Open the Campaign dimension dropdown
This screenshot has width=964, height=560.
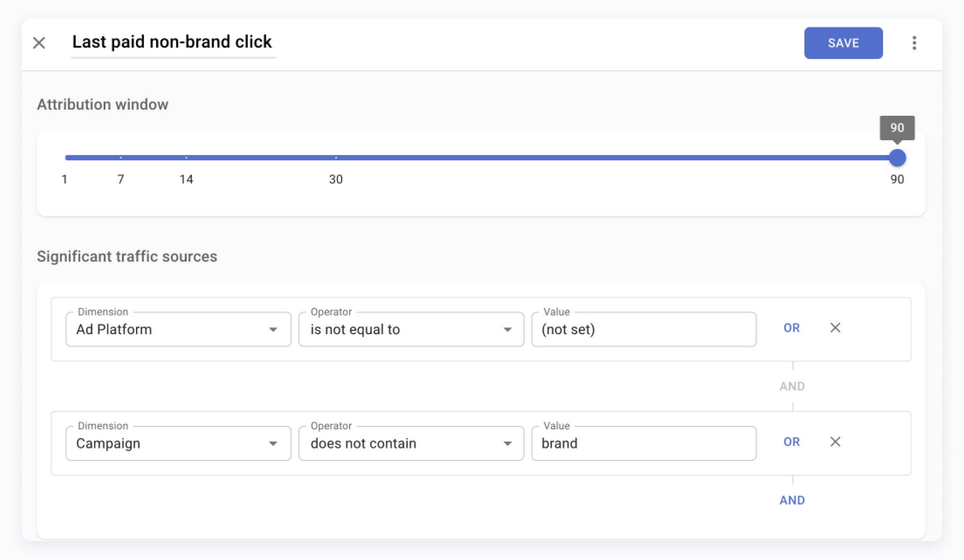[178, 443]
